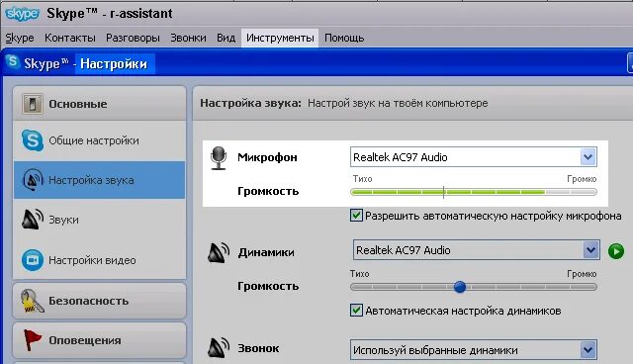Screen dimensions: 633x364
Task: Click the Тихо label above the speaker slider
Action: point(360,274)
